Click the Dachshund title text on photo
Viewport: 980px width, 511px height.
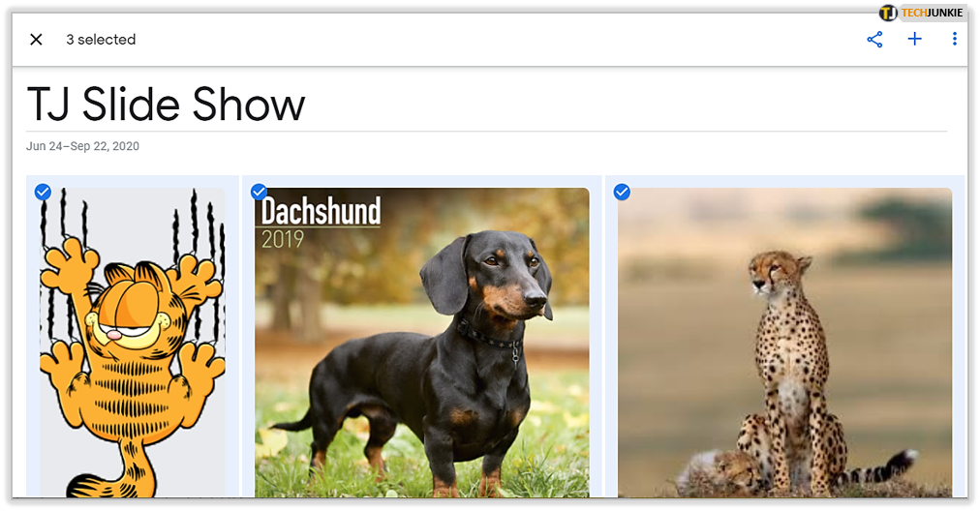click(x=321, y=211)
